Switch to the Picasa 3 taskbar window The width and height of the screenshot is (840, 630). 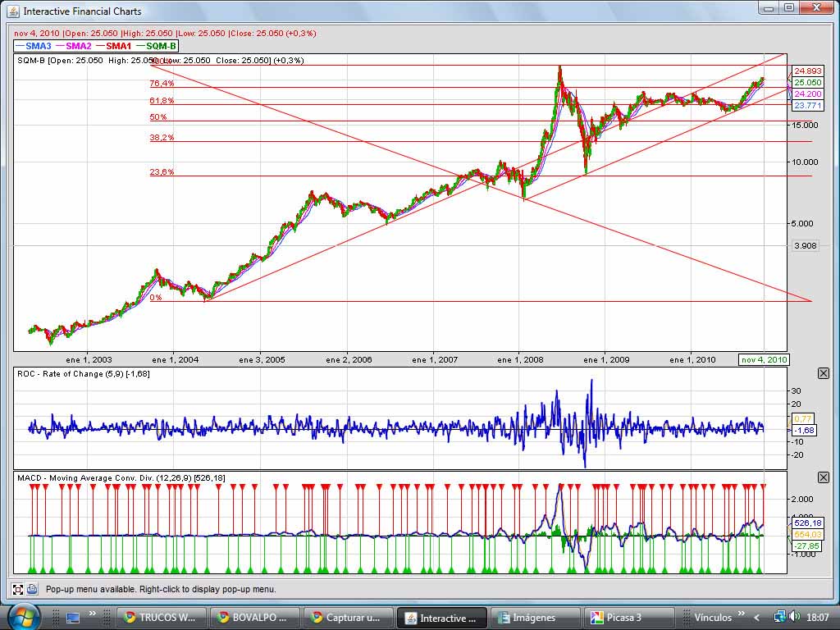628,618
